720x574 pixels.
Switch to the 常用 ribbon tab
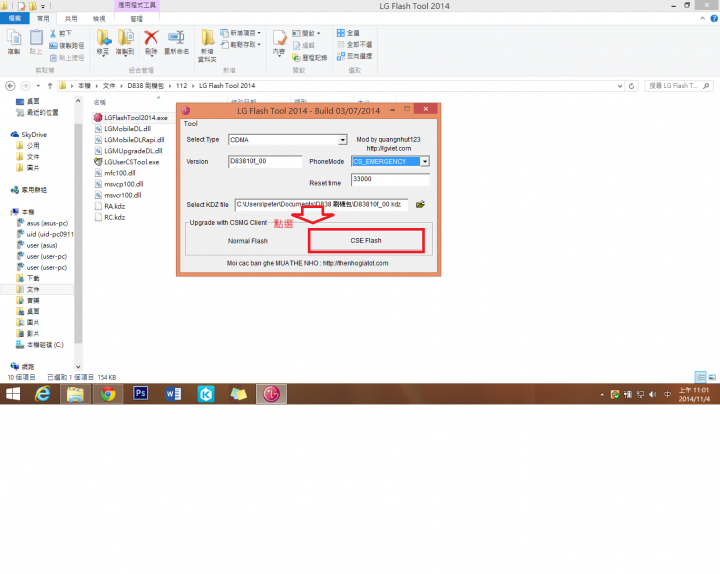(x=43, y=18)
